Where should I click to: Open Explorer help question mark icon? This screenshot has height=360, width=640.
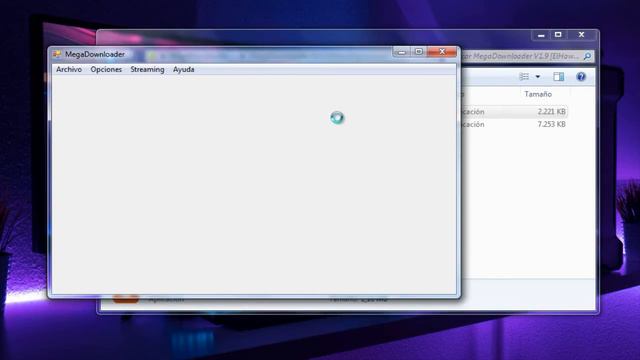581,76
